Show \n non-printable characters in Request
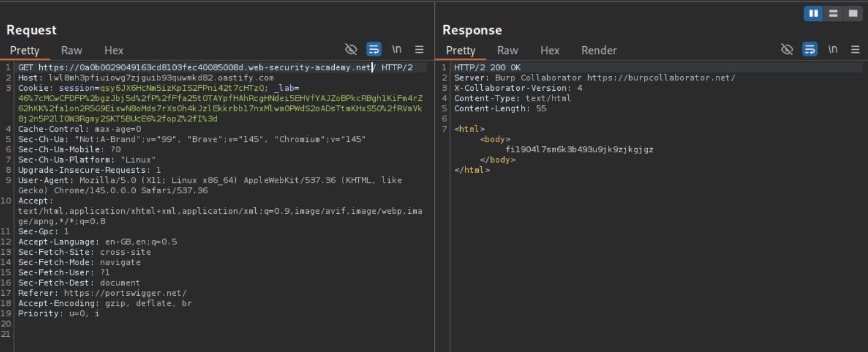The width and height of the screenshot is (868, 352). click(397, 49)
